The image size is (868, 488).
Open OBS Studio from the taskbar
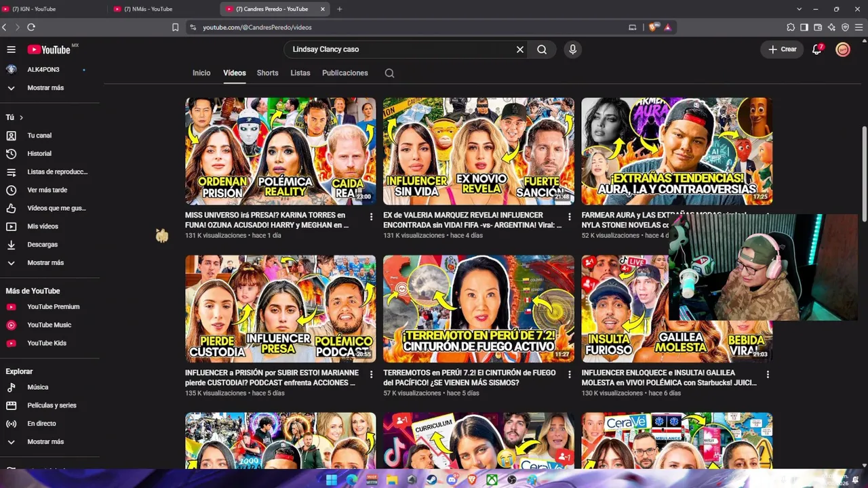click(512, 479)
